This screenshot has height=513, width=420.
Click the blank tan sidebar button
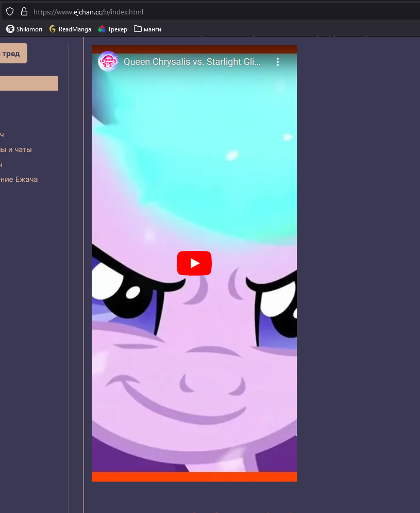point(29,83)
